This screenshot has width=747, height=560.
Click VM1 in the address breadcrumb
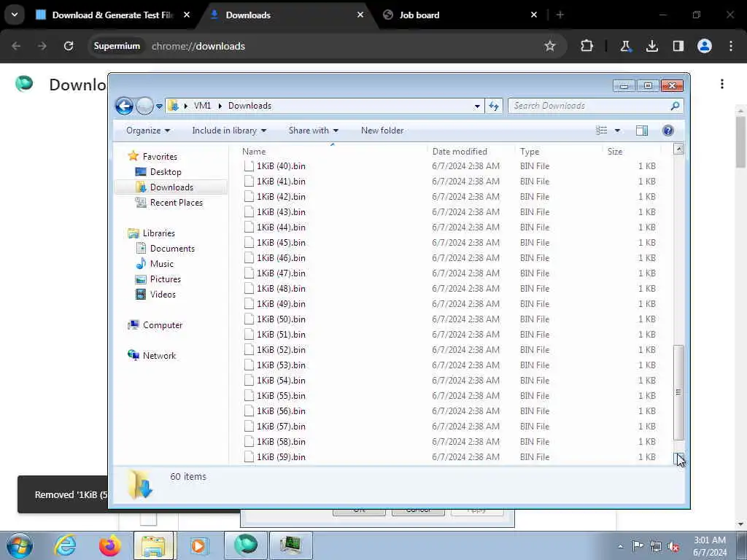[202, 106]
